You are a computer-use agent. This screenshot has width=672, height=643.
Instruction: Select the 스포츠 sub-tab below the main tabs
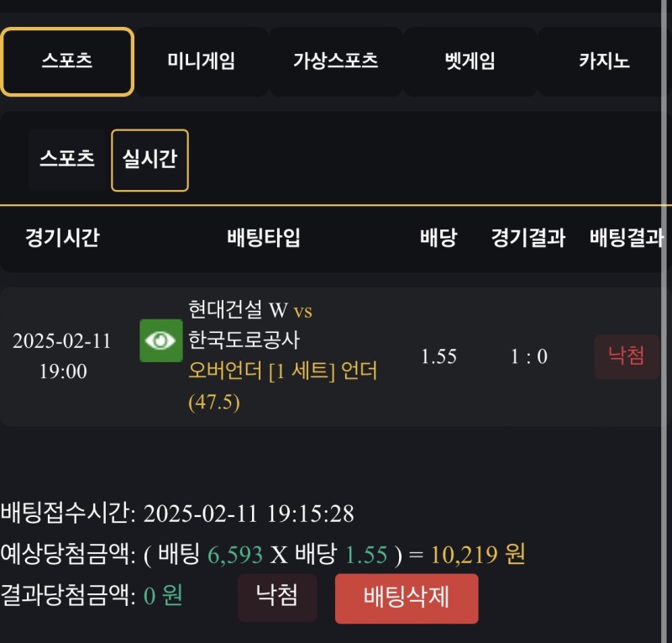(67, 160)
